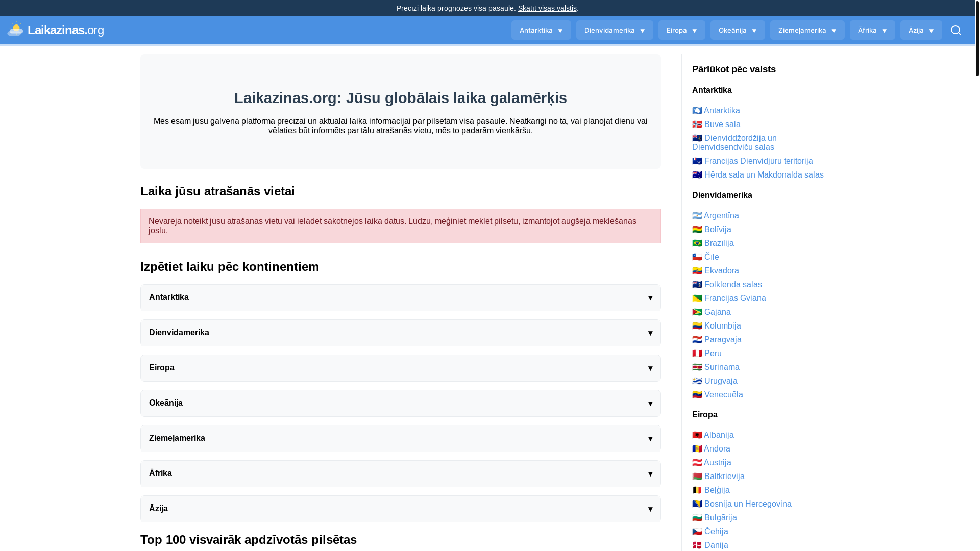Expand the Āfrika continent accordion

[x=401, y=473]
